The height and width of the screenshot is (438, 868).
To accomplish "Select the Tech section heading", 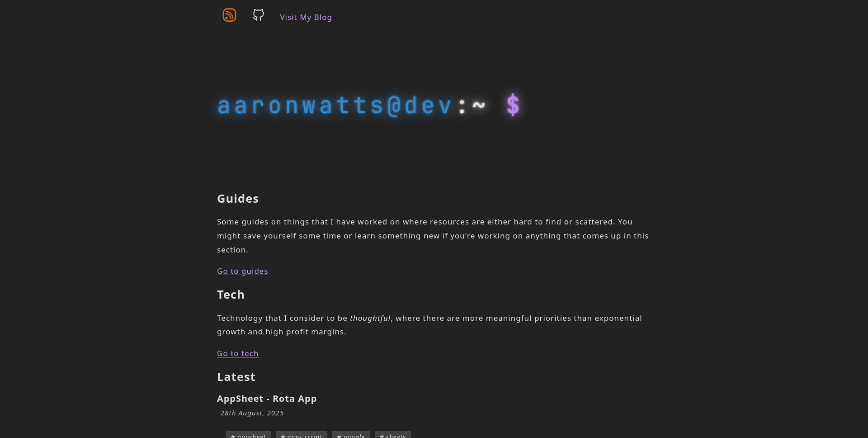I will [x=231, y=295].
